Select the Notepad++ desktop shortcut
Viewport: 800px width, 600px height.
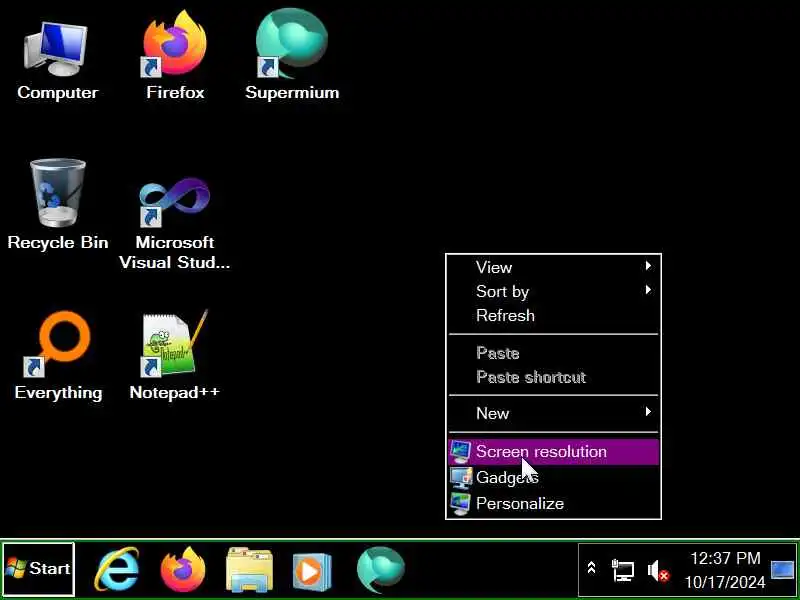point(174,355)
